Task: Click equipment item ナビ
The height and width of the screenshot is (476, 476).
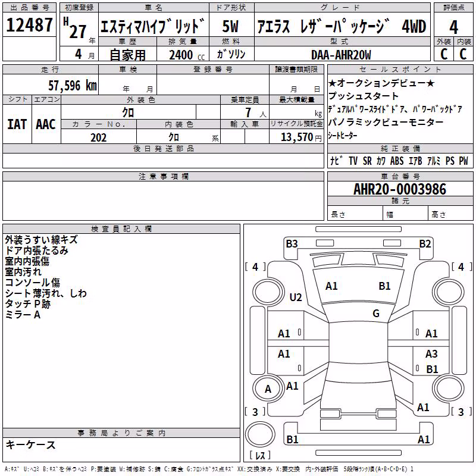Action: [336, 161]
